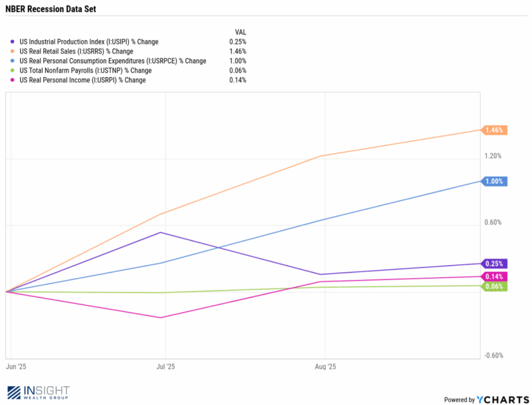This screenshot has height=405, width=532.
Task: Click the Insight Wealth Group logo
Action: coord(38,393)
